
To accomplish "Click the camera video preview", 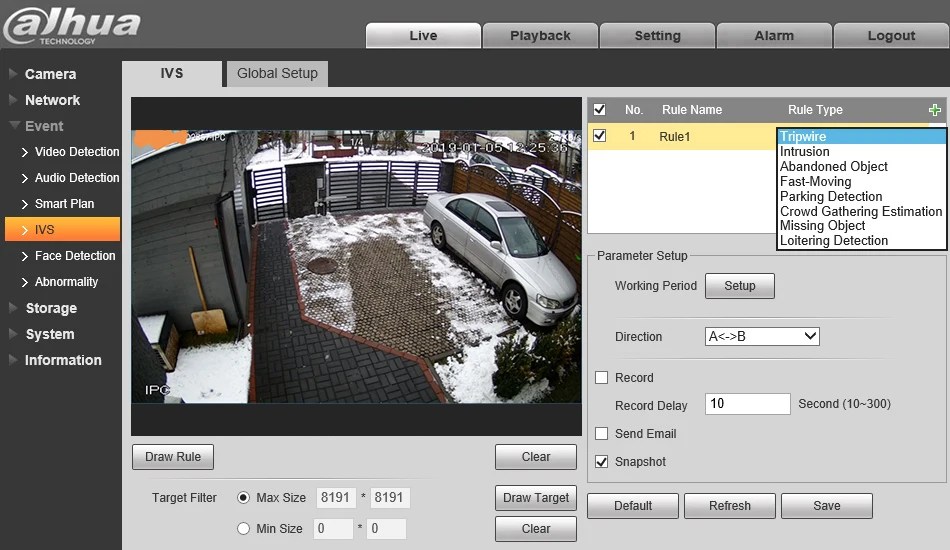I will (x=356, y=267).
